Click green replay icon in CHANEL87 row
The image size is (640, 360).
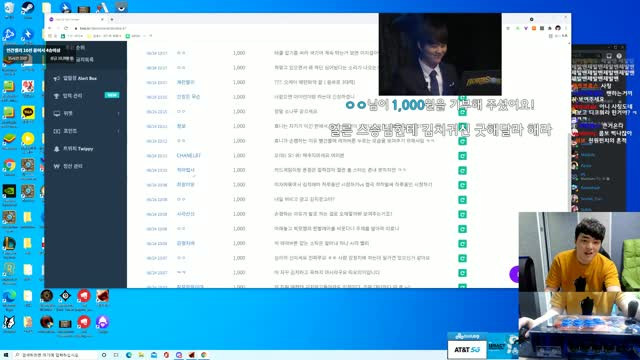462,156
